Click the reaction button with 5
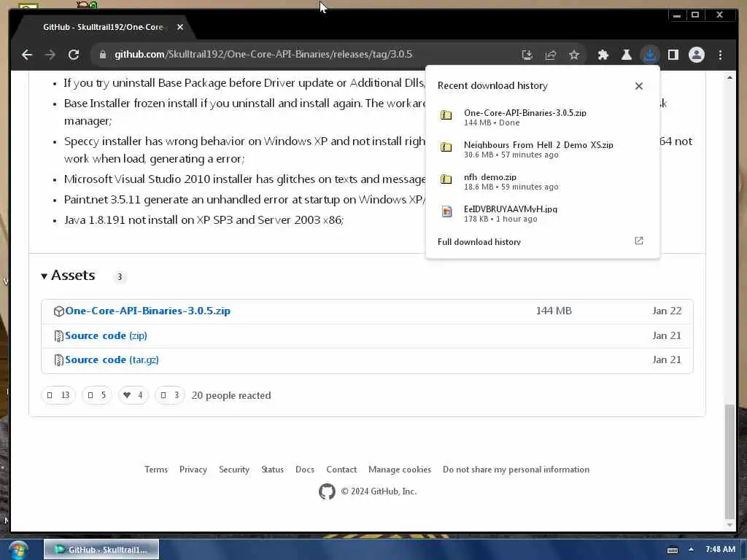 (97, 395)
